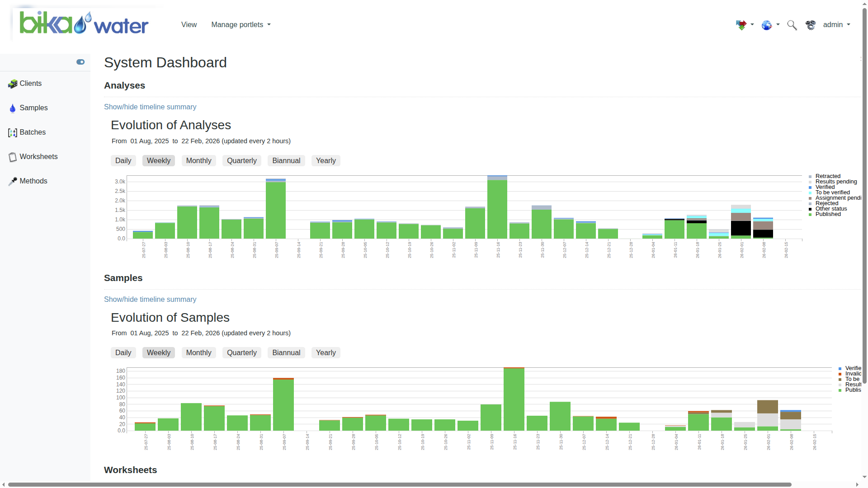The height and width of the screenshot is (488, 868).
Task: Click the Samples water drop icon
Action: [x=13, y=108]
